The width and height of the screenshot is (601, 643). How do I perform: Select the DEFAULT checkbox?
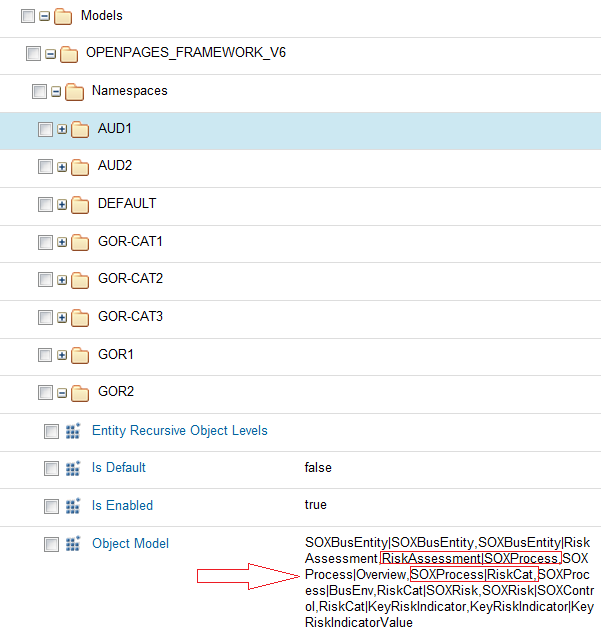pos(45,204)
